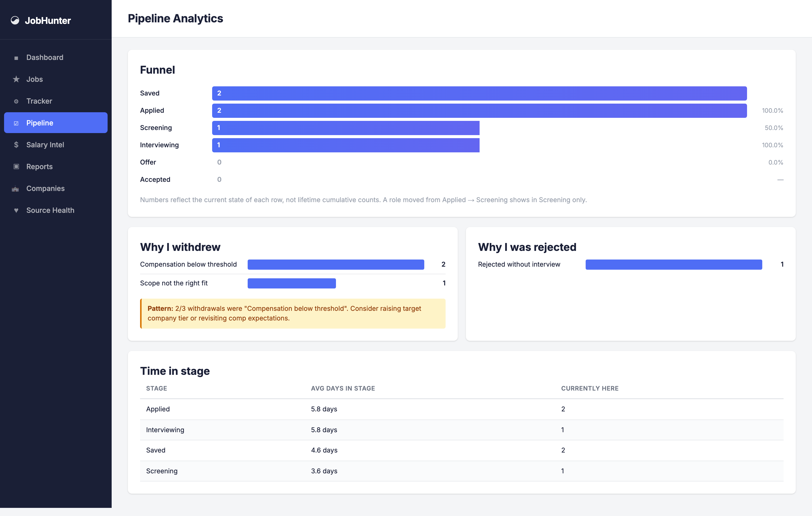Click the Companies building icon
Screen dimensions: 812x516
click(15, 189)
